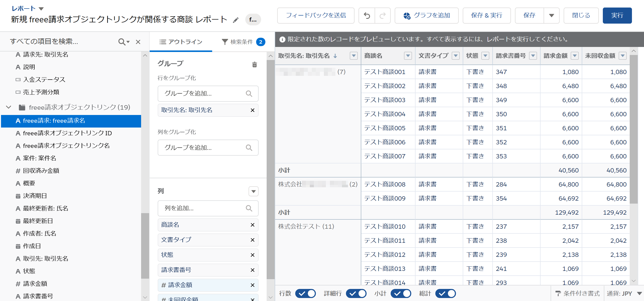The height and width of the screenshot is (301, 644).
Task: Click the blue 実行 button
Action: click(x=617, y=16)
